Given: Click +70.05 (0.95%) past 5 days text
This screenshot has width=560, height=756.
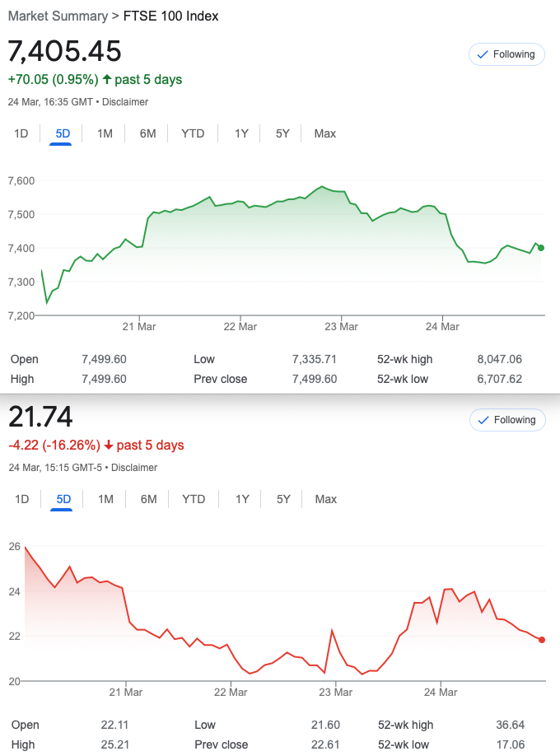Looking at the screenshot, I should pyautogui.click(x=95, y=80).
